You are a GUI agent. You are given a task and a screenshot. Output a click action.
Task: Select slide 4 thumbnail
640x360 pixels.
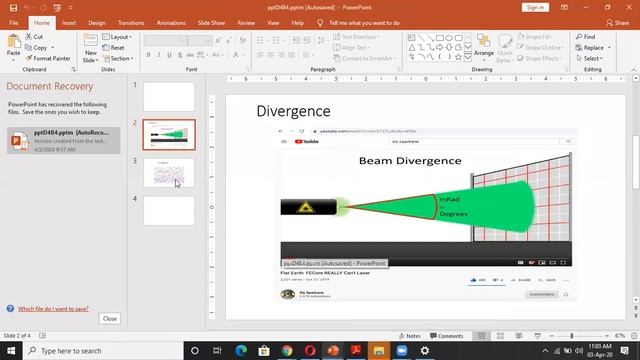pos(169,211)
